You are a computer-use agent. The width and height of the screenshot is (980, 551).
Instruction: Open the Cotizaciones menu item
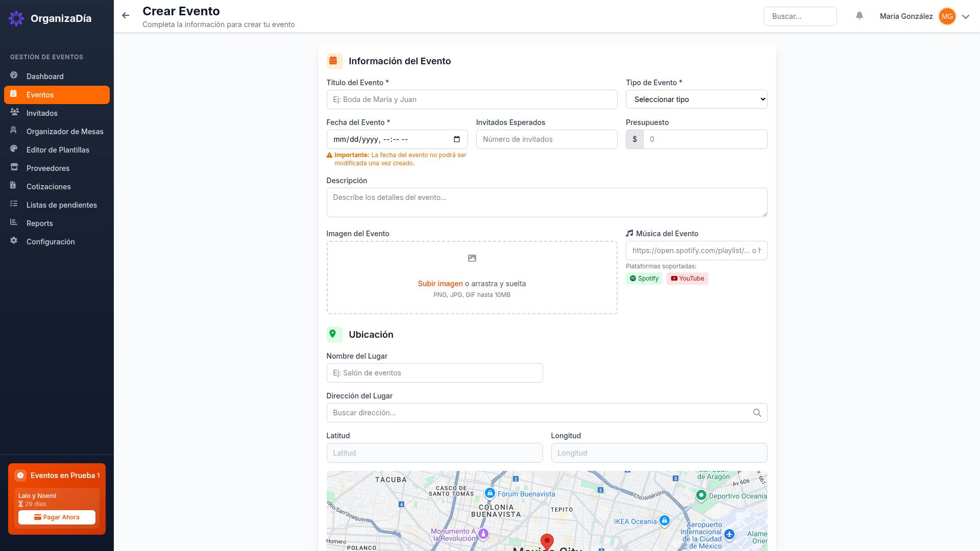[x=48, y=187]
